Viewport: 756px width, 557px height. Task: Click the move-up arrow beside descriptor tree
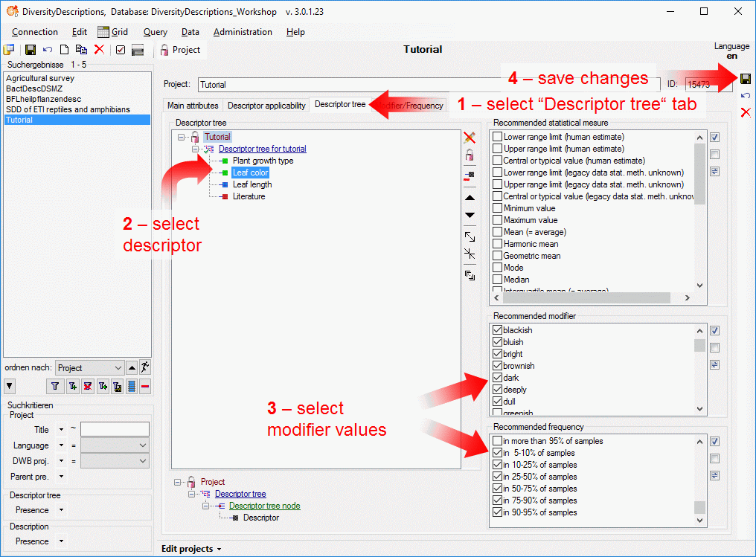click(x=470, y=198)
